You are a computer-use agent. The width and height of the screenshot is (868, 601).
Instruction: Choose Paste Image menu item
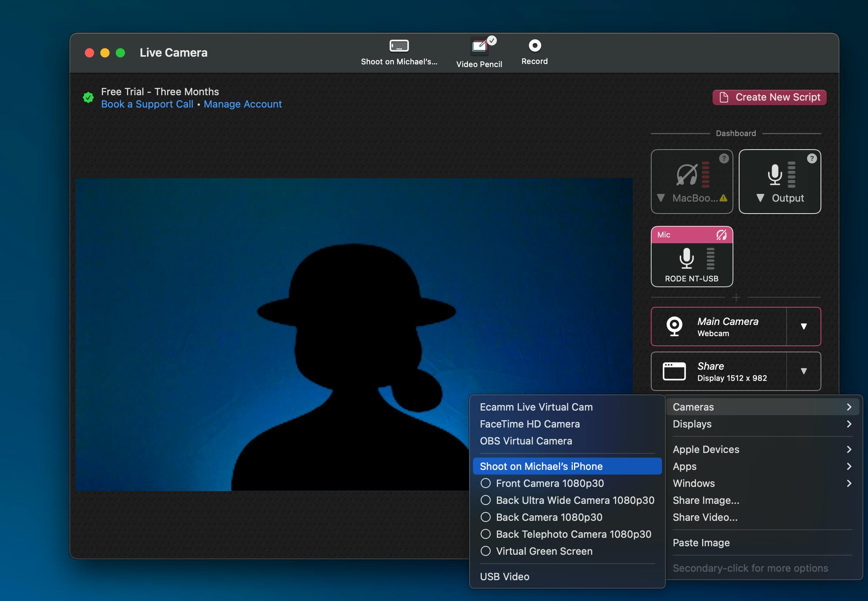coord(762,543)
